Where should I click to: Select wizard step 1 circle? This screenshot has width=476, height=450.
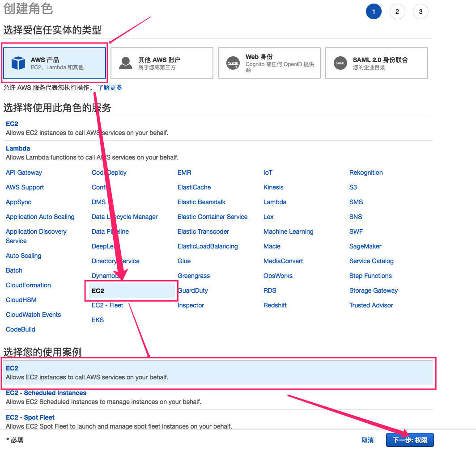point(374,12)
